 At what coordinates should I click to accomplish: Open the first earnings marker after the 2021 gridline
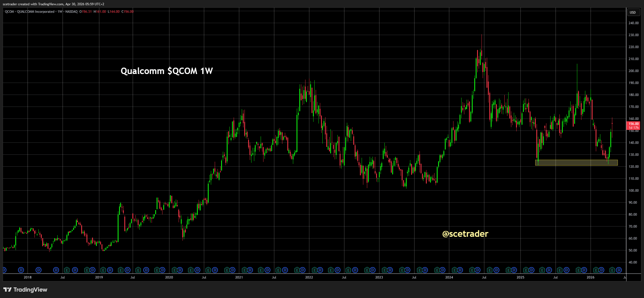coord(245,270)
